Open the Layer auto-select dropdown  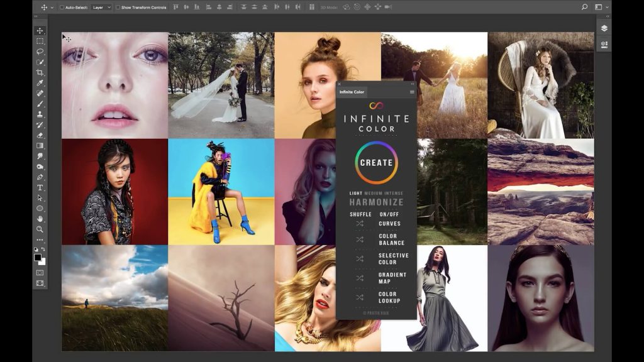[101, 8]
